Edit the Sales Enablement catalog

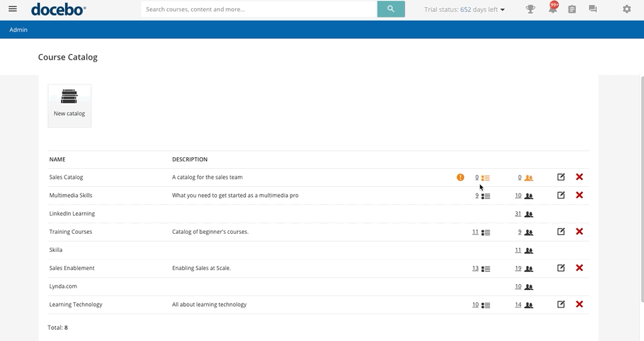pos(561,268)
